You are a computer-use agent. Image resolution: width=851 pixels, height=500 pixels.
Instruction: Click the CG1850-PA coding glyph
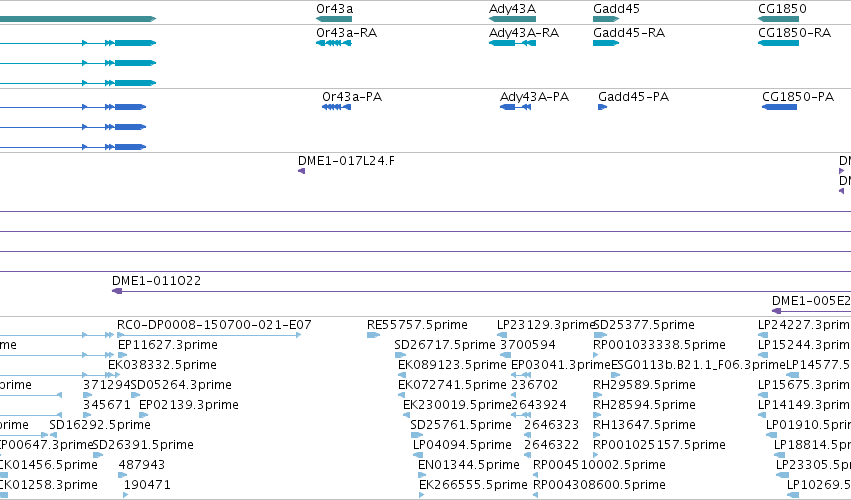click(x=779, y=107)
